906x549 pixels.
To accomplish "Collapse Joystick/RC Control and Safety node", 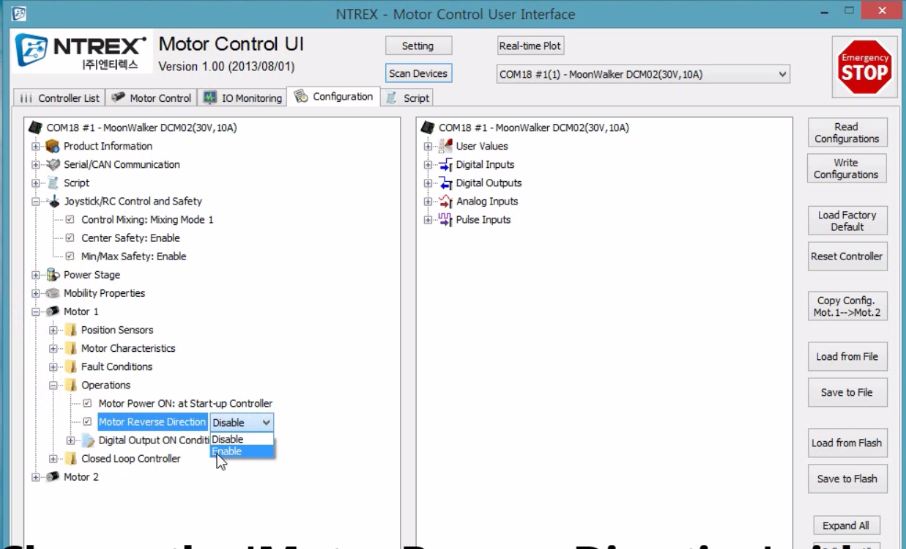I will point(36,202).
